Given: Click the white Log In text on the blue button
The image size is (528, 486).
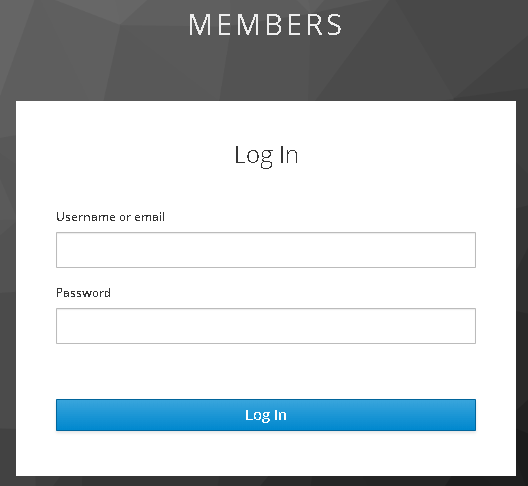Looking at the screenshot, I should tap(266, 415).
